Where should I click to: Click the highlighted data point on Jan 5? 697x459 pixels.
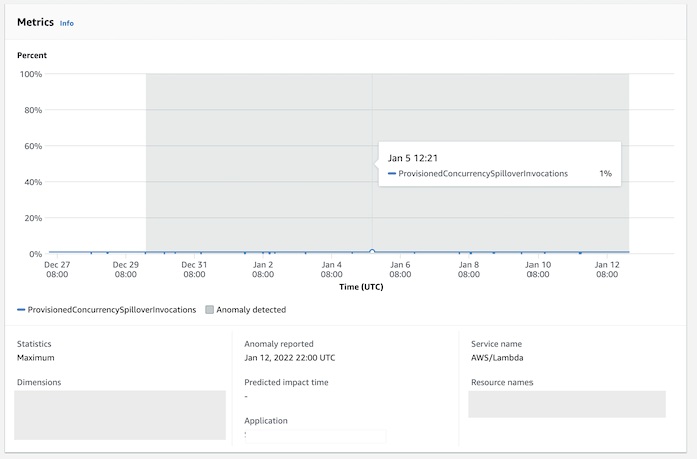click(x=372, y=252)
